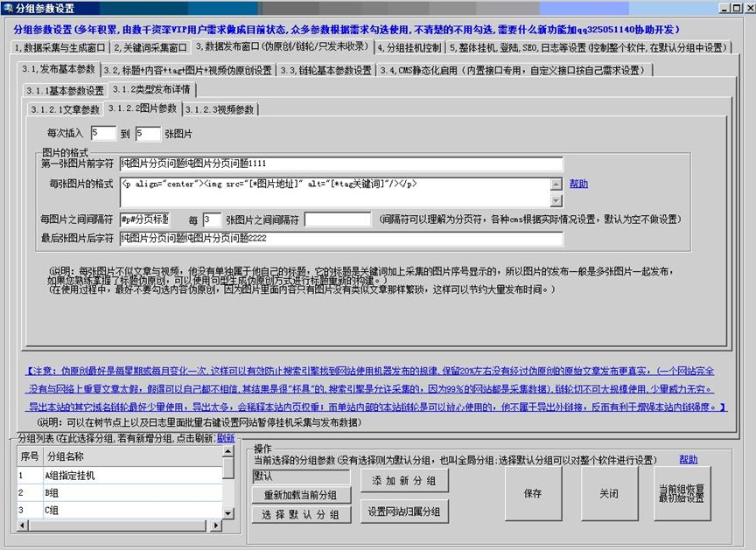Select the 3.1.1基本参数设置 tab
This screenshot has width=756, height=550.
coord(65,90)
